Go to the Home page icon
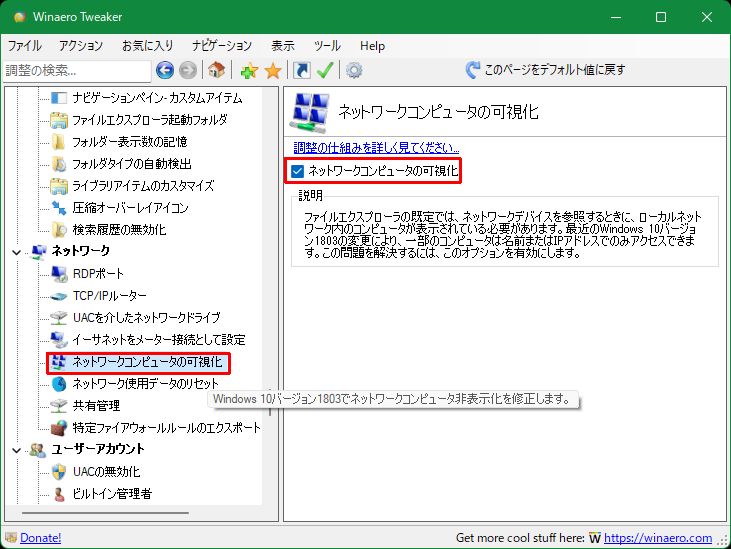The width and height of the screenshot is (731, 549). [216, 70]
